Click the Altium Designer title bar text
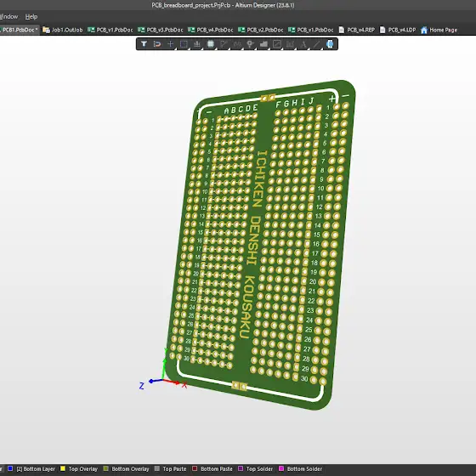 (223, 5)
